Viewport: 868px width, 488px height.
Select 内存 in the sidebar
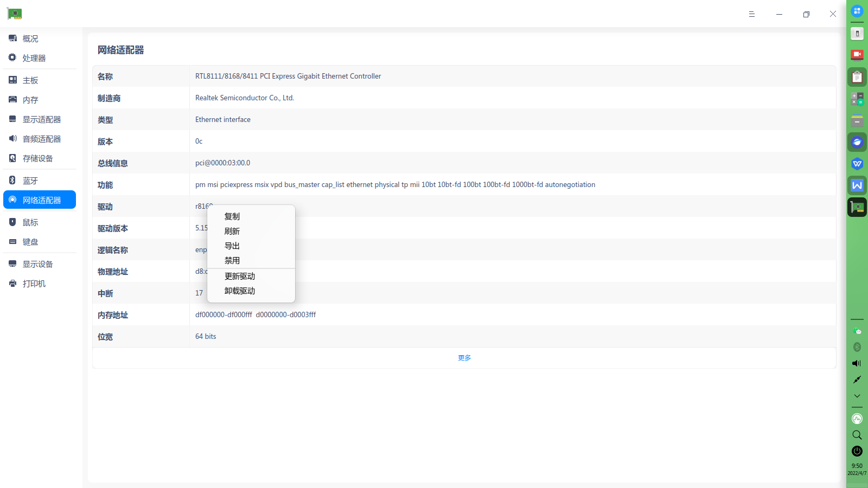click(x=40, y=100)
